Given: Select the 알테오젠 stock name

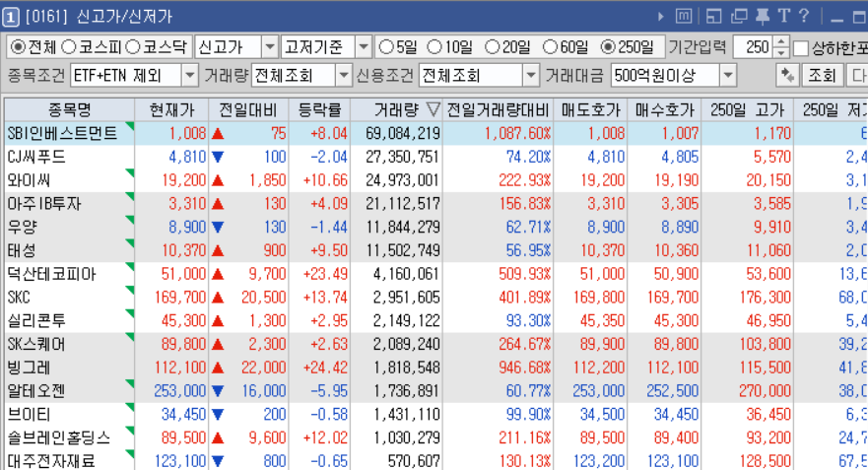Looking at the screenshot, I should (36, 391).
